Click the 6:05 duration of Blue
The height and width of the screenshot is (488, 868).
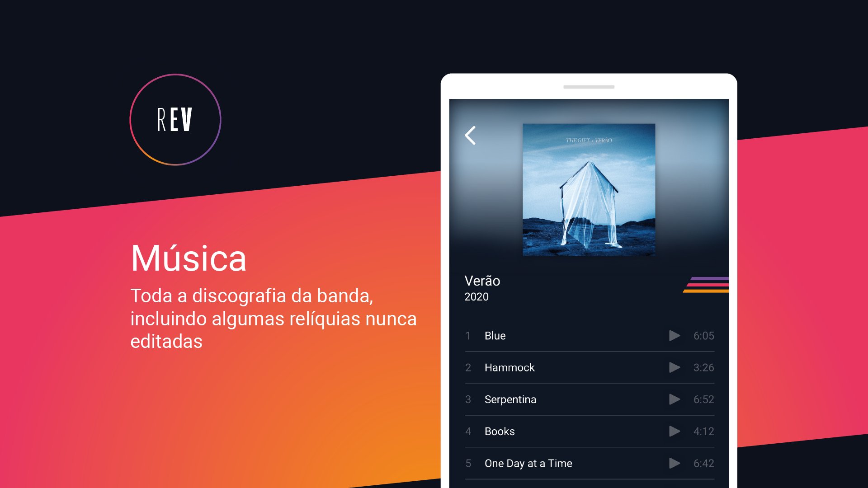(x=704, y=336)
